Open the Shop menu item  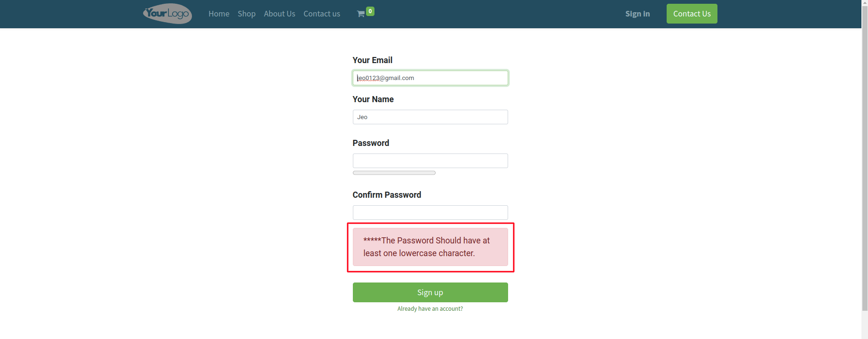[247, 14]
